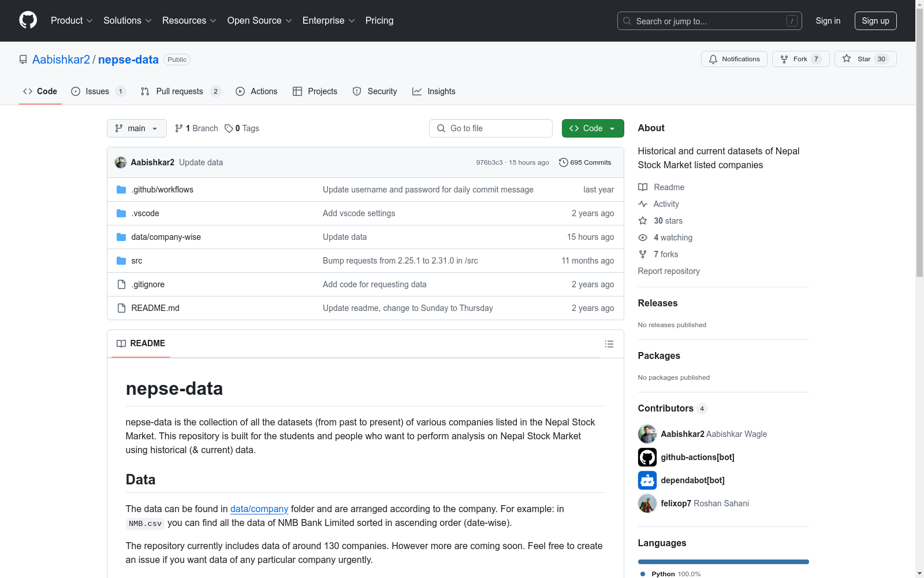Expand the Product menu
The height and width of the screenshot is (578, 924).
(72, 20)
